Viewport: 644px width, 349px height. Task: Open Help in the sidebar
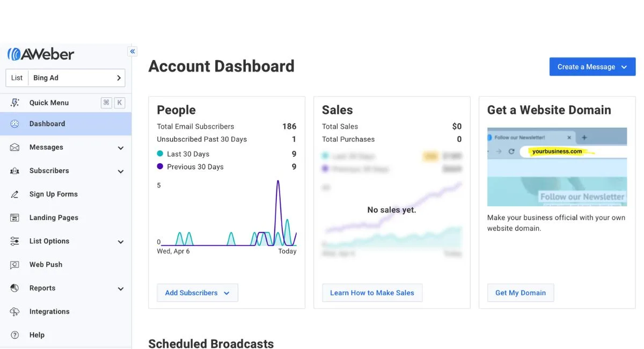pyautogui.click(x=65, y=335)
